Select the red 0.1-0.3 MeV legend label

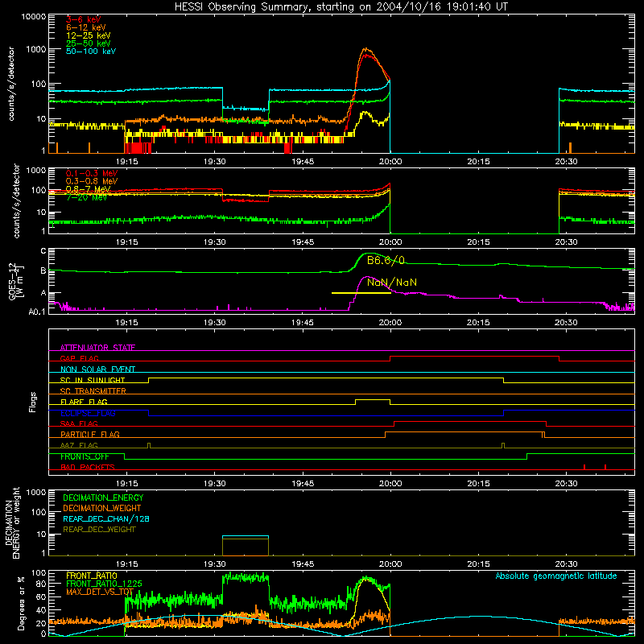(x=92, y=173)
